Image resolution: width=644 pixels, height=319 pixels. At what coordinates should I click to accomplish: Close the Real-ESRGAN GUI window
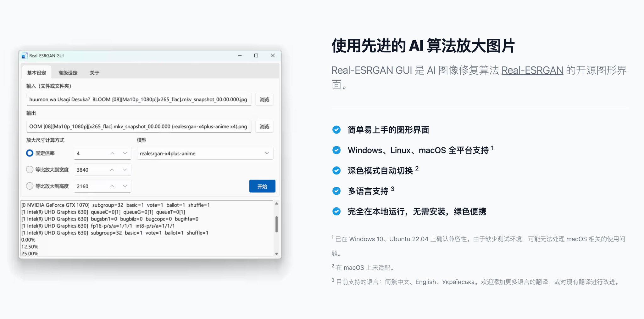click(273, 55)
